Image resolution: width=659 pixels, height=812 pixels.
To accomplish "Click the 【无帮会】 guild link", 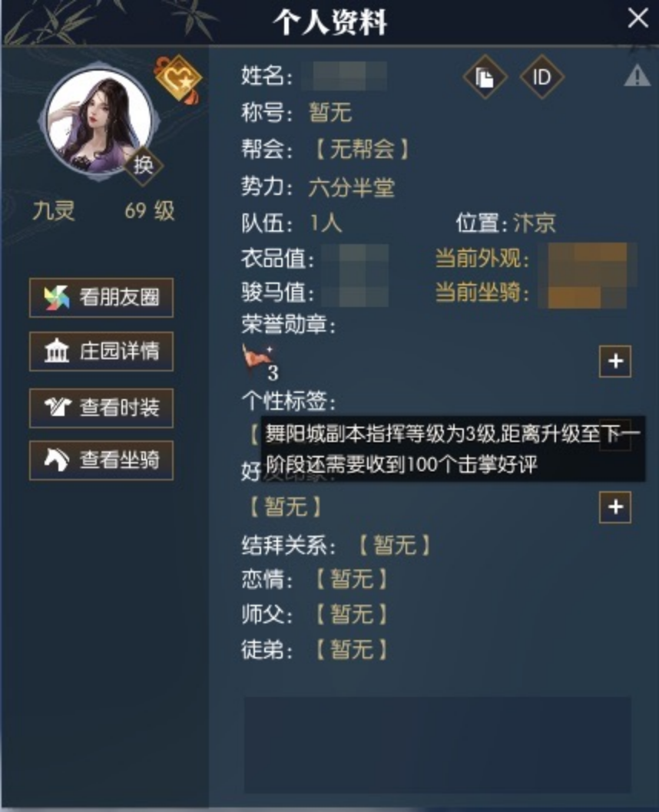I will (x=362, y=150).
